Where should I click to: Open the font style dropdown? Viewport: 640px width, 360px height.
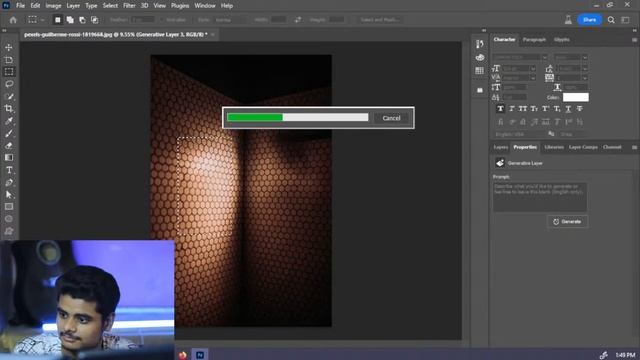[x=585, y=58]
